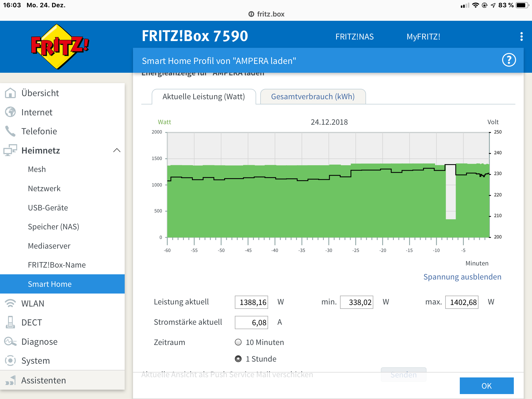Click the DECT phone icon
Screen dimensions: 532x399
click(10, 322)
